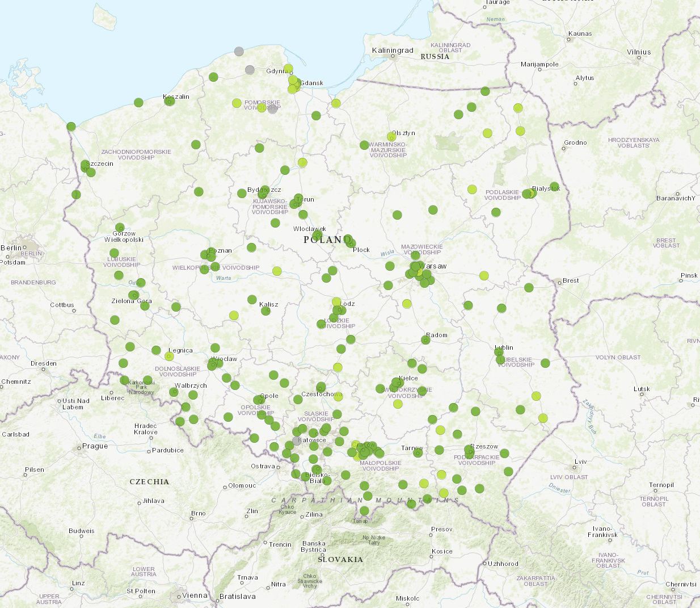700x608 pixels.
Task: Select the green marker near the Kaliningrad Oblast border
Action: (485, 91)
